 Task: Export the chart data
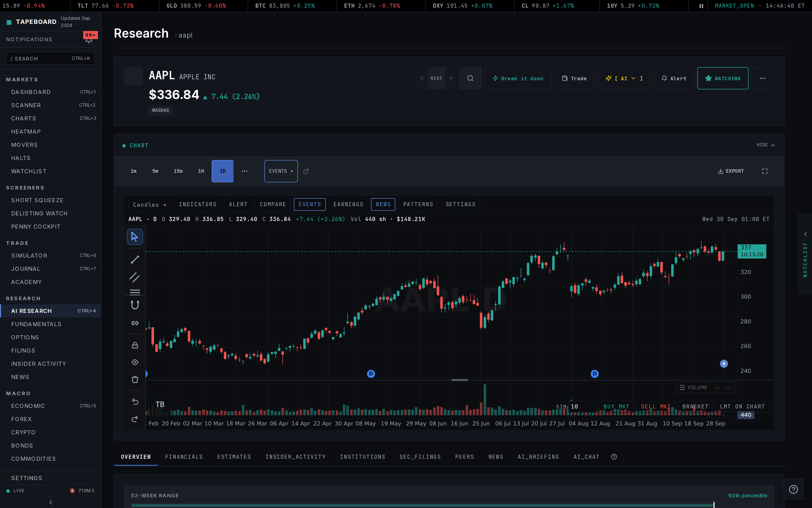coord(731,171)
